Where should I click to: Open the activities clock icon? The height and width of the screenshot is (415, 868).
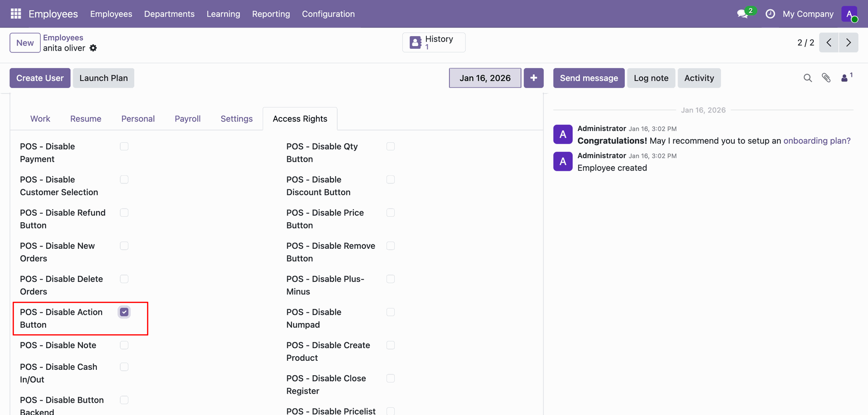coord(770,14)
